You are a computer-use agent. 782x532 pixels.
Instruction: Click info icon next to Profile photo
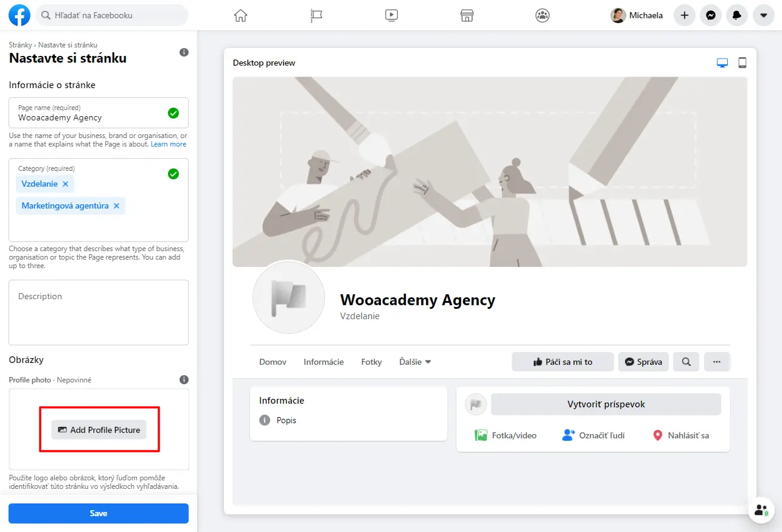[184, 379]
